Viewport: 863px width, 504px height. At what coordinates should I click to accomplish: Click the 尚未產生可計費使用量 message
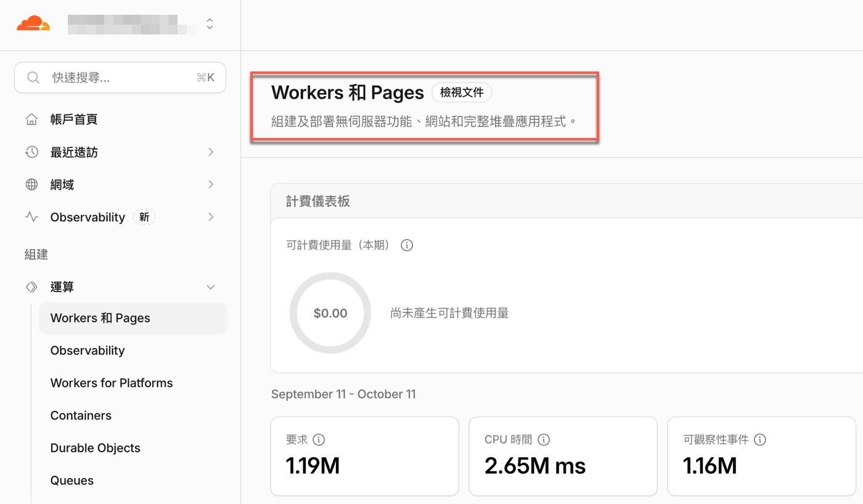click(x=449, y=313)
